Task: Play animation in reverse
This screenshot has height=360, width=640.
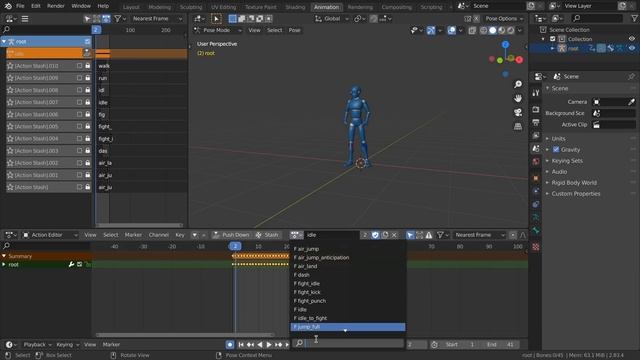Action: (260, 344)
